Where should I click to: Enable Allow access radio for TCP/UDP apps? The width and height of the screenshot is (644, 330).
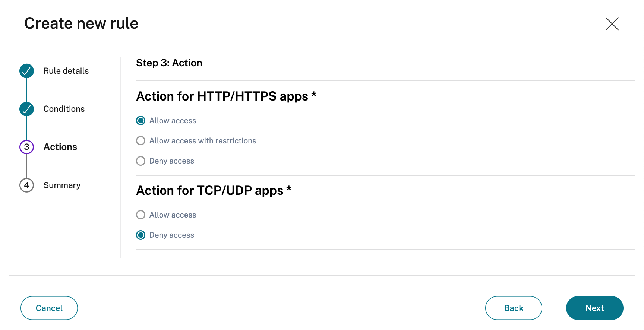[141, 215]
